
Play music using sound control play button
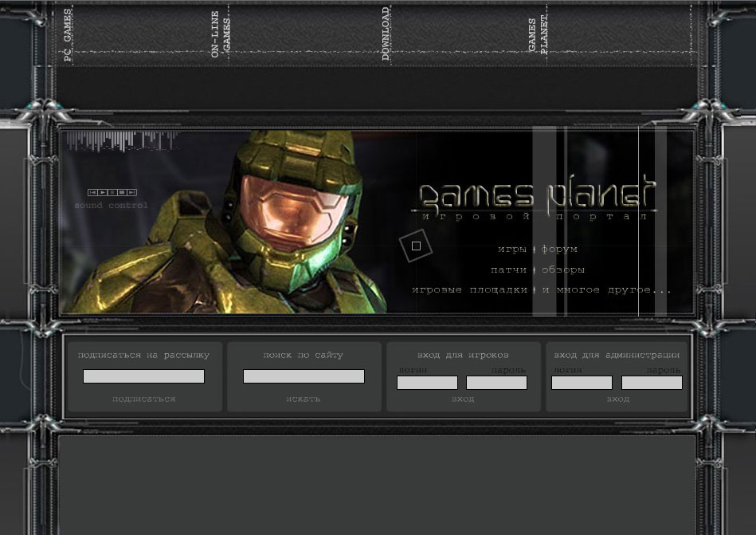(x=103, y=192)
